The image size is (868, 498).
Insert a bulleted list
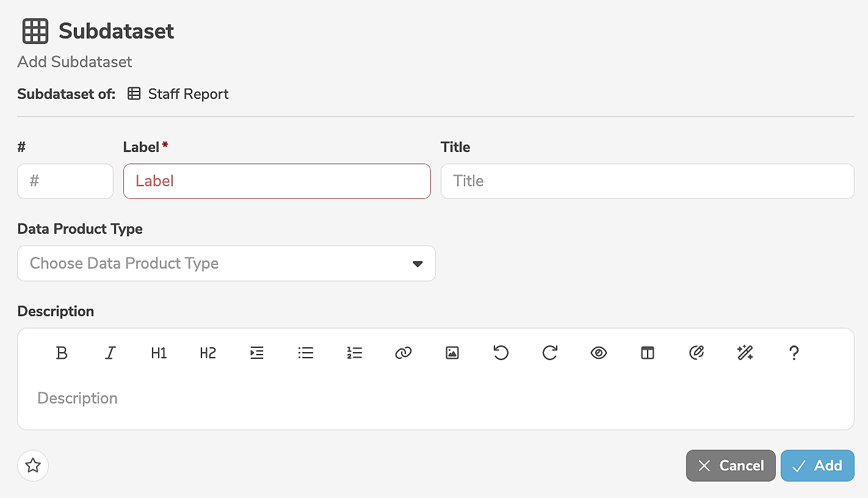[x=306, y=353]
